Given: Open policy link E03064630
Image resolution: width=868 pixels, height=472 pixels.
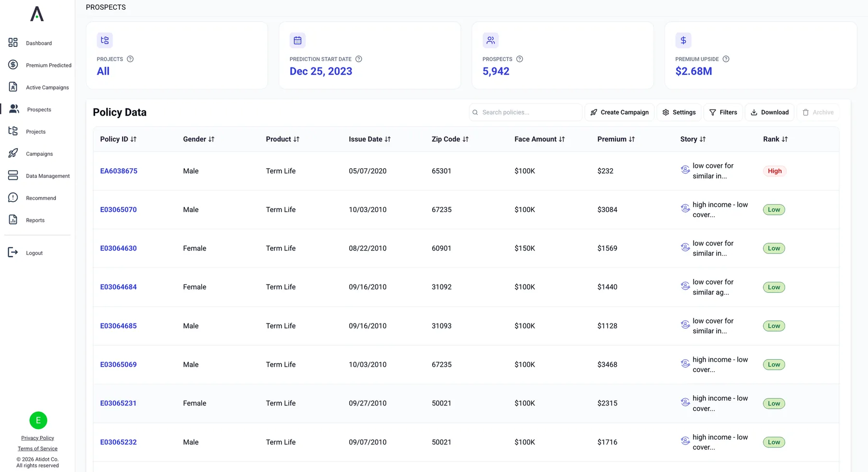Looking at the screenshot, I should pyautogui.click(x=118, y=248).
